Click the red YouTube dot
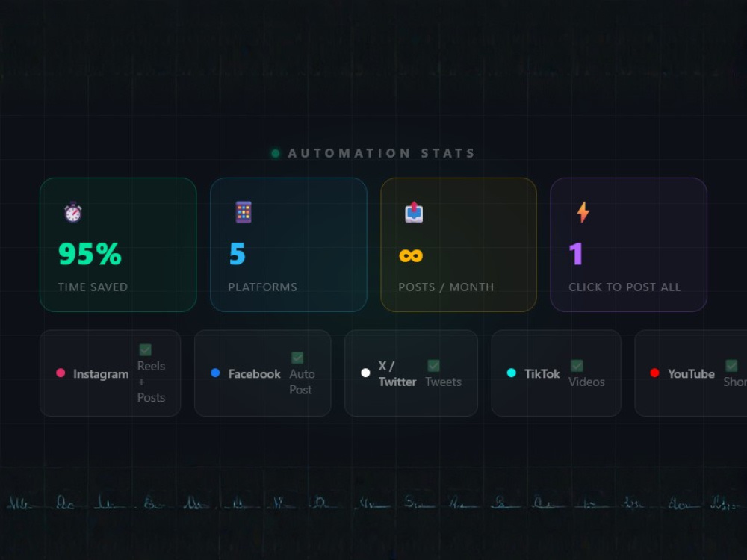 [654, 373]
